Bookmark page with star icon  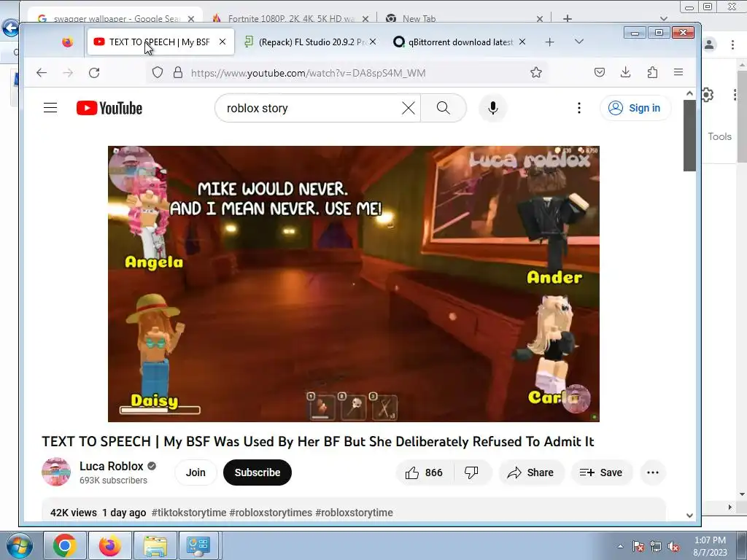(x=536, y=72)
